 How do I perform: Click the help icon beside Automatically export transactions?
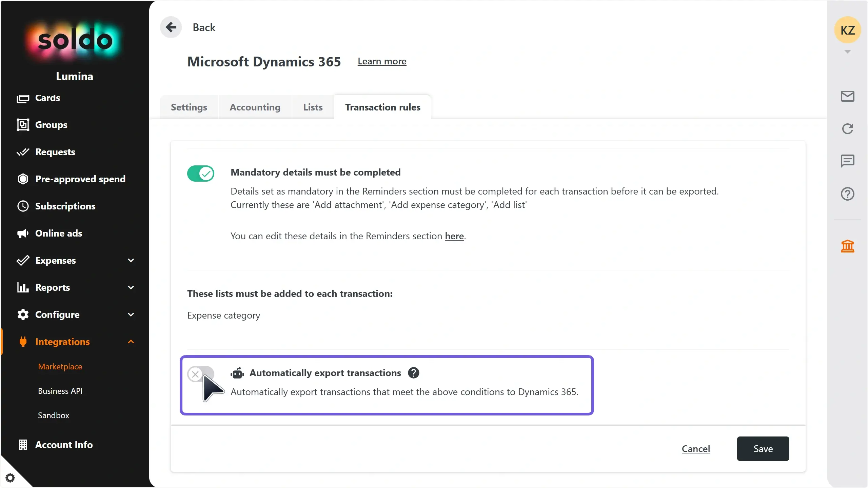[413, 373]
